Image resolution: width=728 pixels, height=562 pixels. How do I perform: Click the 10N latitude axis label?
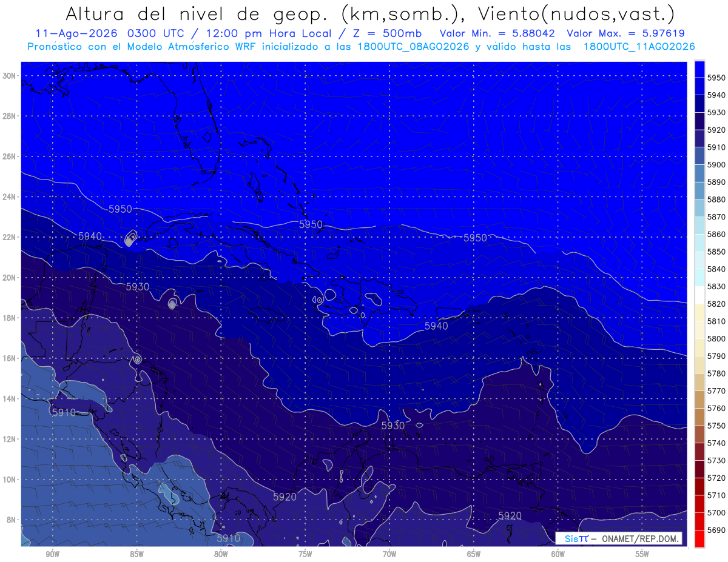[9, 480]
